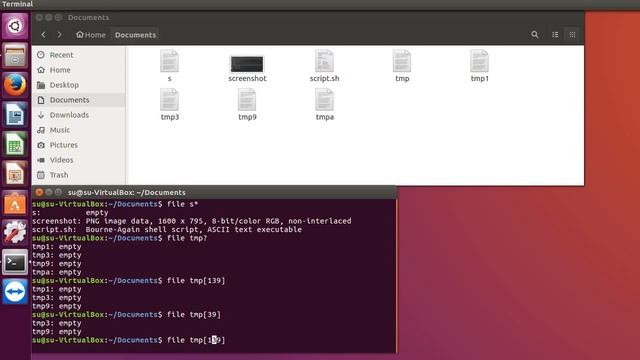This screenshot has width=640, height=360.
Task: Close the Terminal window
Action: (x=39, y=192)
